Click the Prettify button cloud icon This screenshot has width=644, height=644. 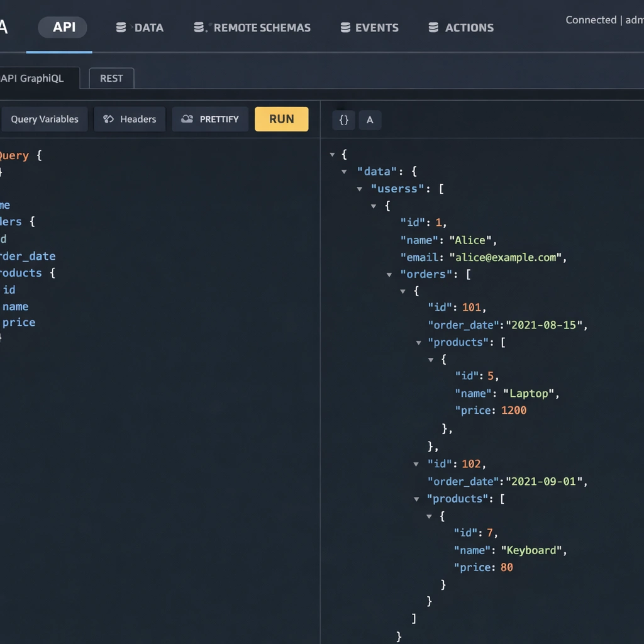click(x=187, y=119)
